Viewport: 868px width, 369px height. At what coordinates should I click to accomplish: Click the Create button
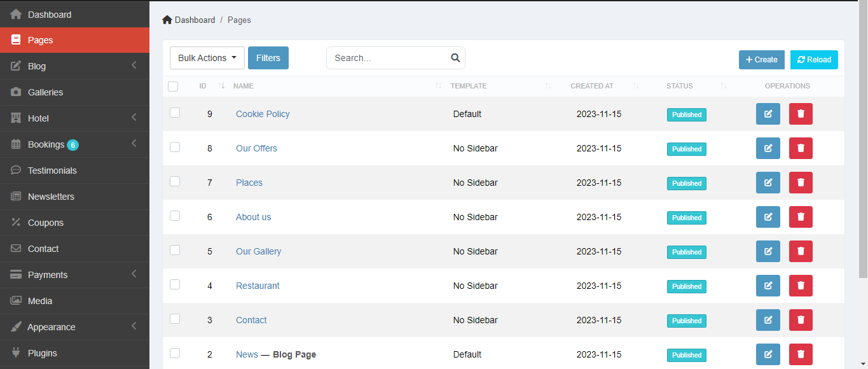761,60
